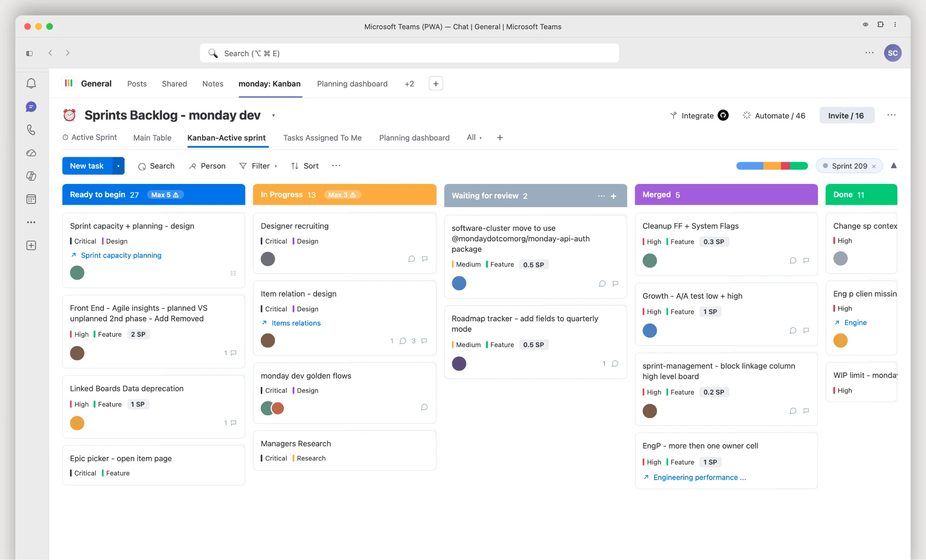Open Waiting for review column menu ellipsis
Screen dimensions: 926x560
coord(601,196)
